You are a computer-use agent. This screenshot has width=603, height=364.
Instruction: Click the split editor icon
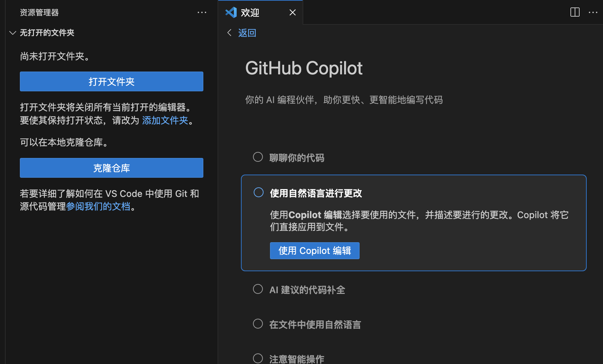point(575,12)
